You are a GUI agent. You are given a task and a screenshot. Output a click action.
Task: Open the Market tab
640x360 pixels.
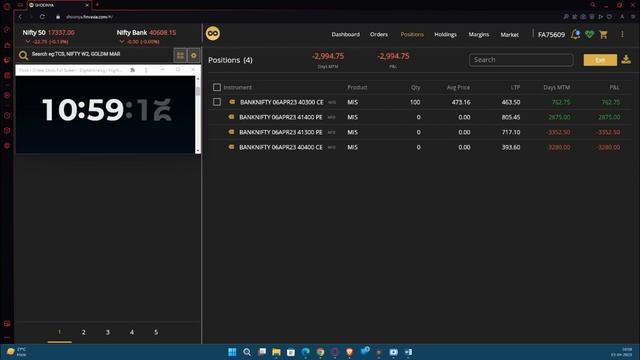pos(509,34)
